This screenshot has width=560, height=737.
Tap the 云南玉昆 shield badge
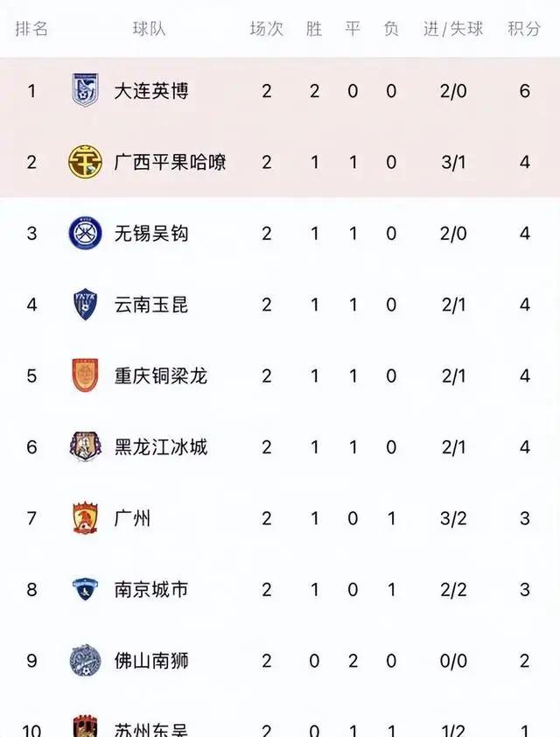tap(85, 305)
